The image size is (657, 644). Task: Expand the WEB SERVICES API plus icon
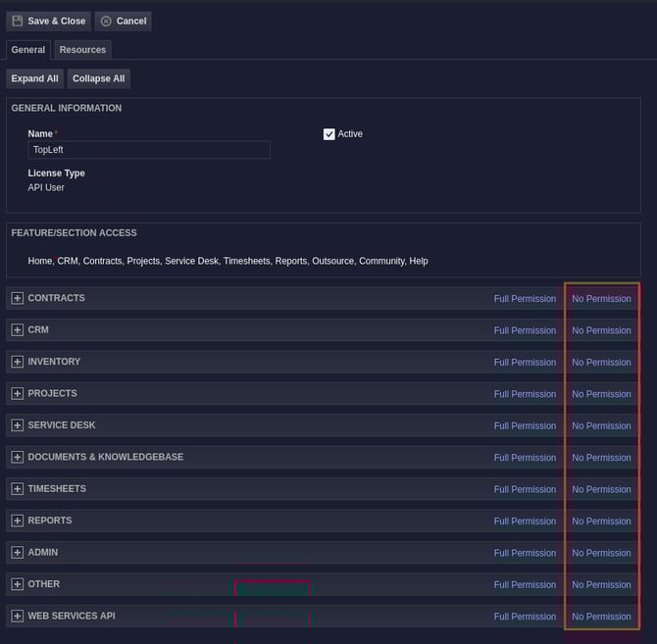(x=18, y=617)
